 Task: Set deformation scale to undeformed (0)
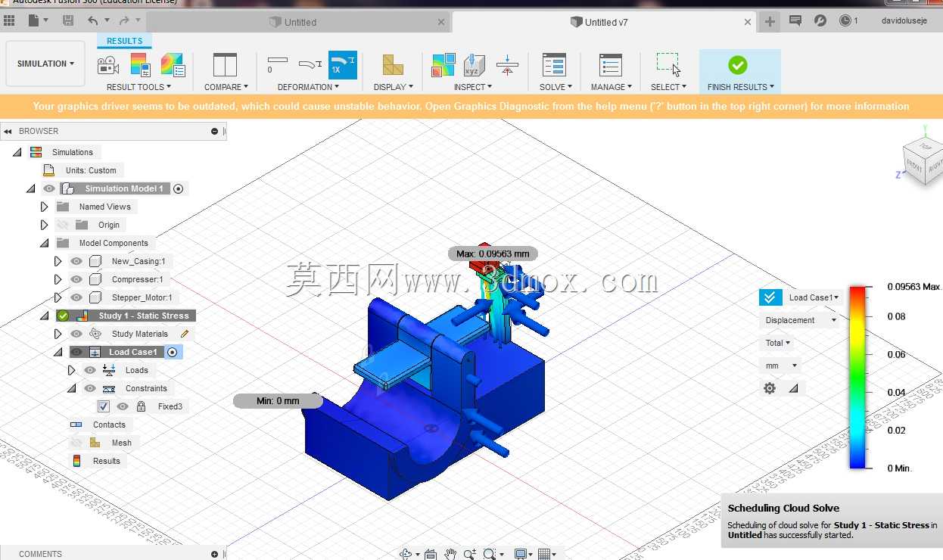(x=277, y=65)
